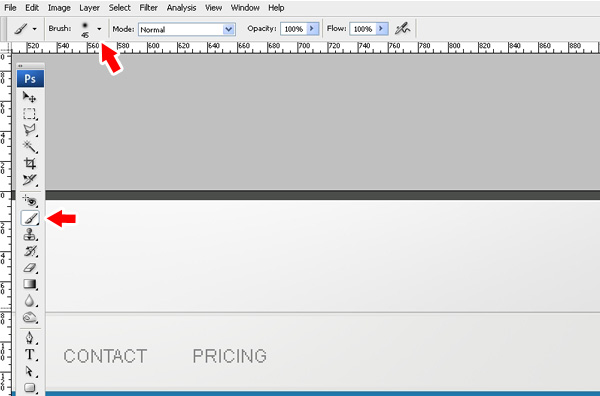Open the Analysis menu
This screenshot has height=396, width=600.
click(x=181, y=8)
